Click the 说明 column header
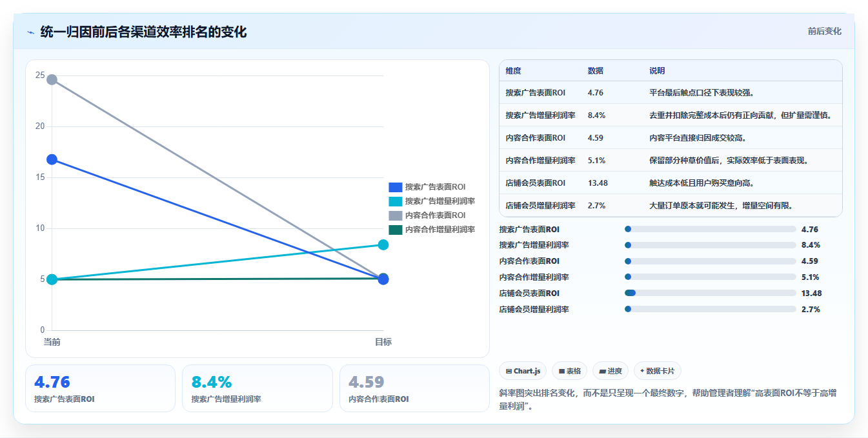 [657, 70]
